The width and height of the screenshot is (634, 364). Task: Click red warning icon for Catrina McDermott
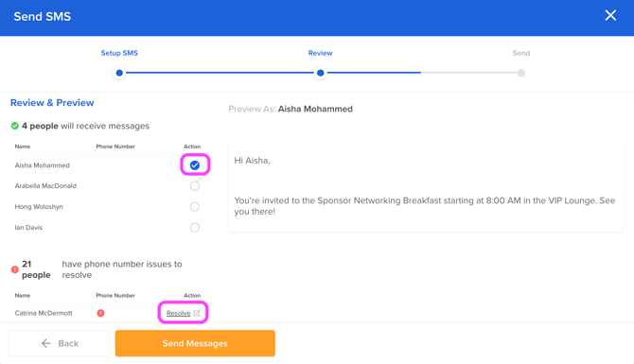[100, 313]
